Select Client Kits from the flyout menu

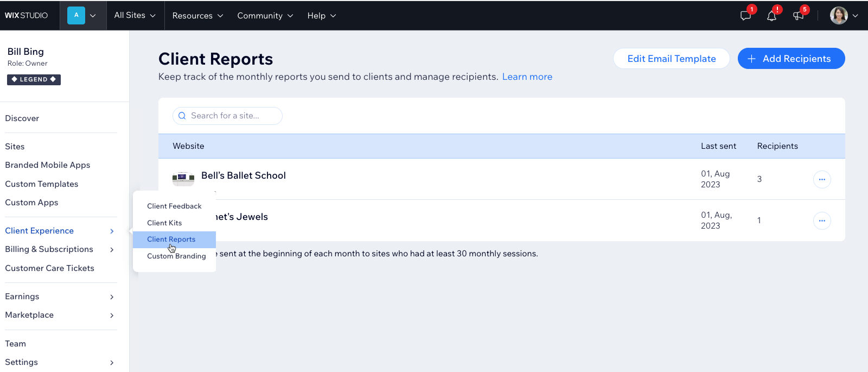click(164, 223)
